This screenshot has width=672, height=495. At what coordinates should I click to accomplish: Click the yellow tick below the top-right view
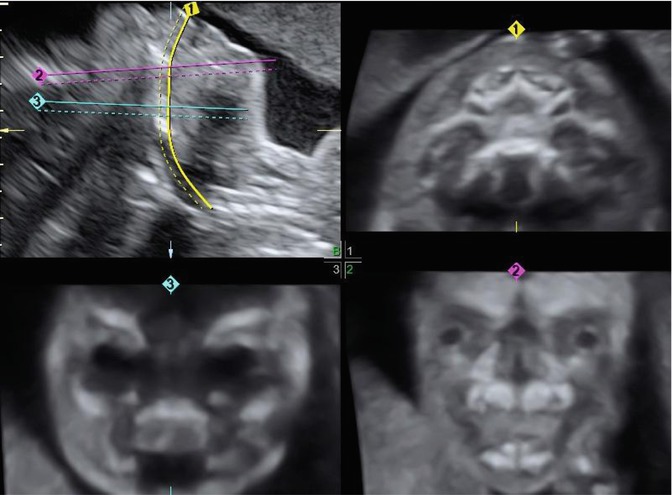(x=516, y=226)
